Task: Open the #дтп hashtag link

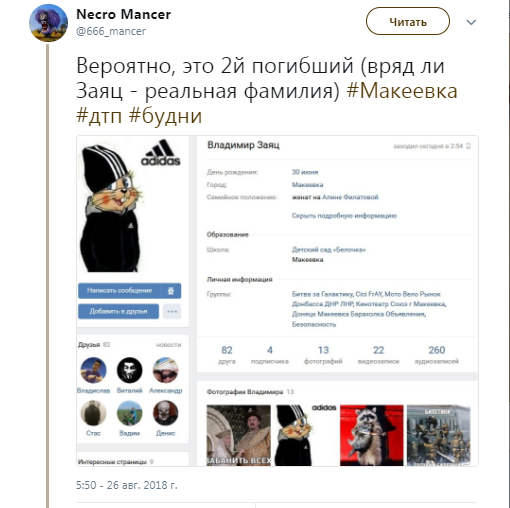Action: click(x=99, y=116)
